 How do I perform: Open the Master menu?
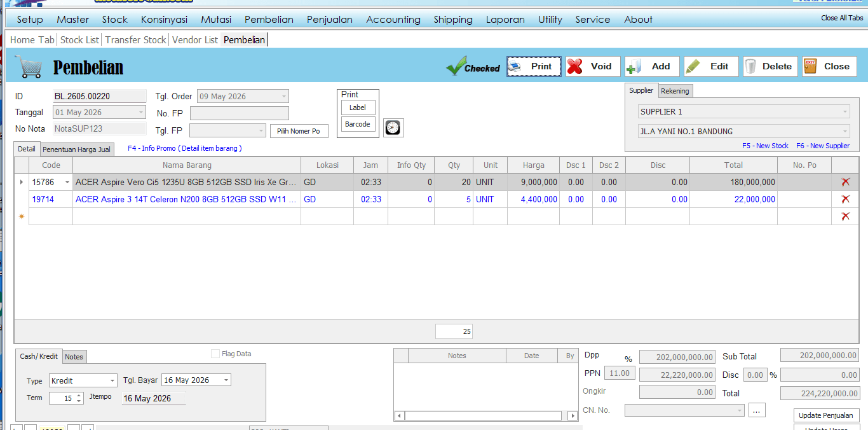click(x=72, y=20)
